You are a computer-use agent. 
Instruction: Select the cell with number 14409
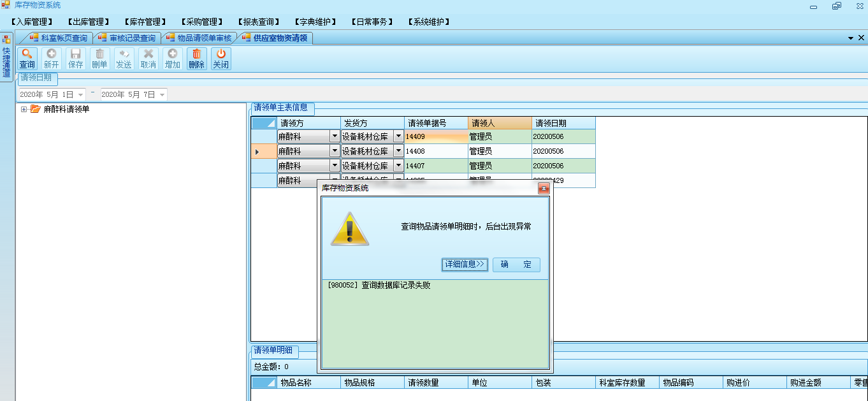pyautogui.click(x=436, y=136)
